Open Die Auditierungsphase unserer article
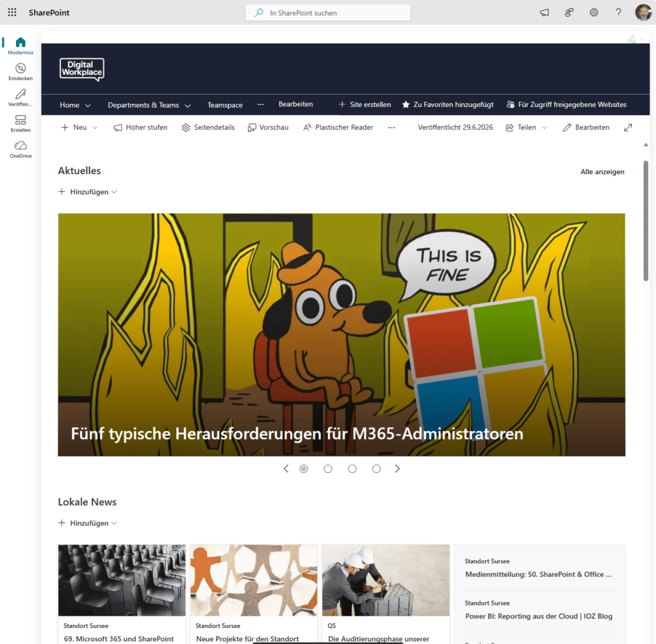The image size is (656, 644). coord(379,639)
